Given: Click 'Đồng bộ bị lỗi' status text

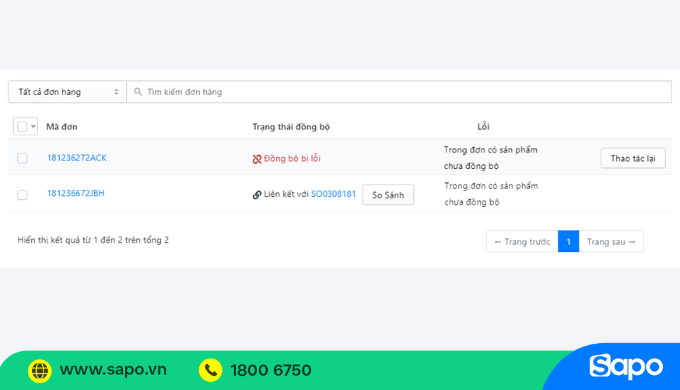Looking at the screenshot, I should (x=292, y=159).
